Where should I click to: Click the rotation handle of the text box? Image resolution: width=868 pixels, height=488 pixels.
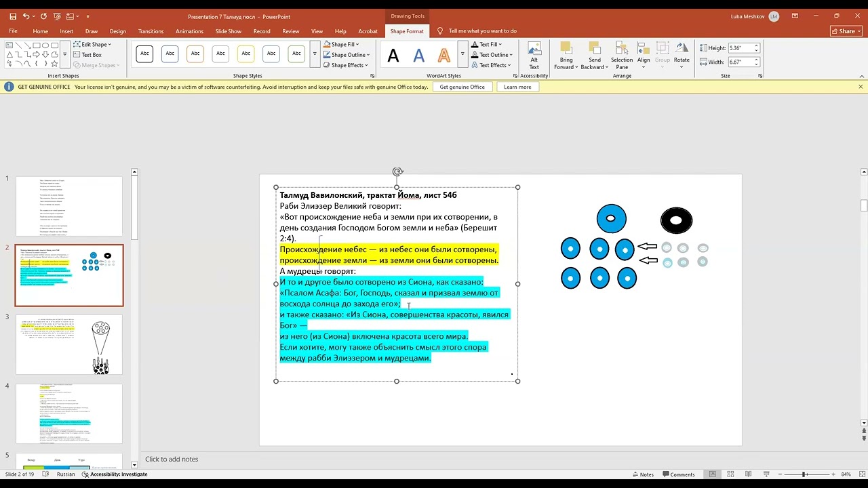point(397,172)
